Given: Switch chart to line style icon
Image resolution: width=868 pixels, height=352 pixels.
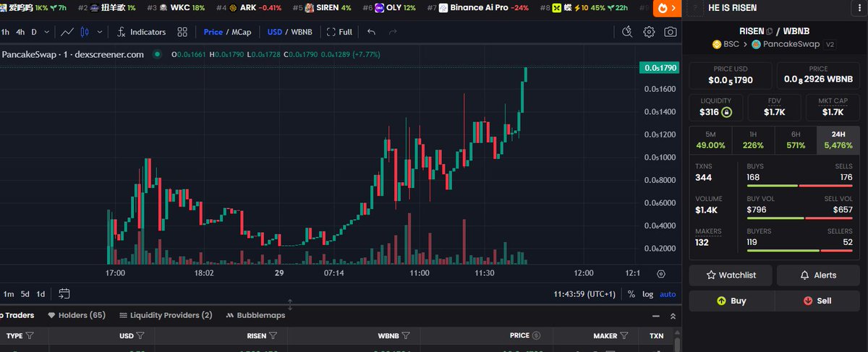Looking at the screenshot, I should [x=67, y=32].
